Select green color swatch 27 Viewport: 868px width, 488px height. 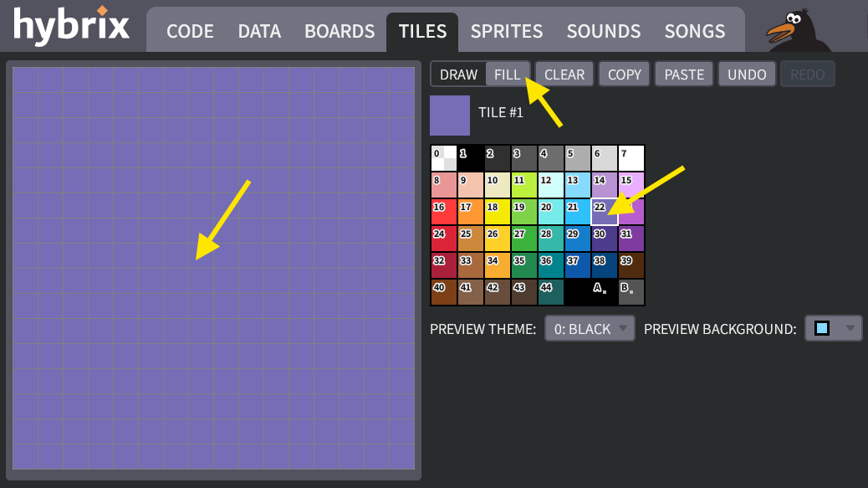[523, 238]
